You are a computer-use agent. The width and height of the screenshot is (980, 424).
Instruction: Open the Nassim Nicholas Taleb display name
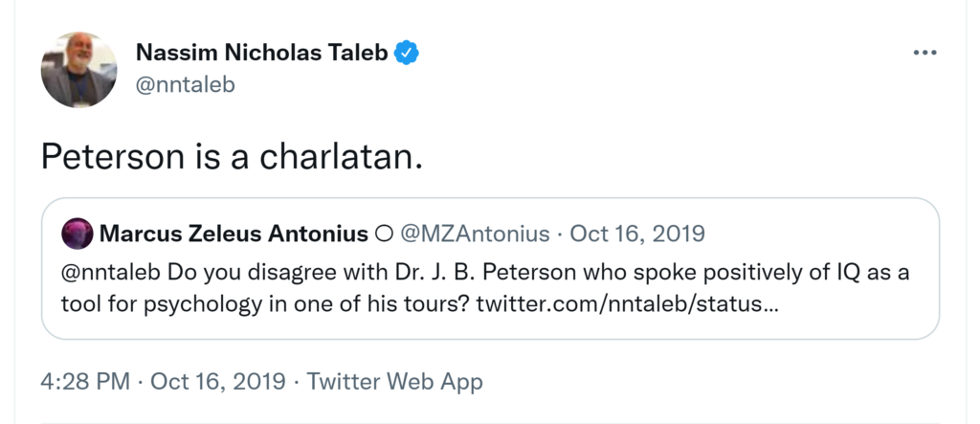pos(262,54)
